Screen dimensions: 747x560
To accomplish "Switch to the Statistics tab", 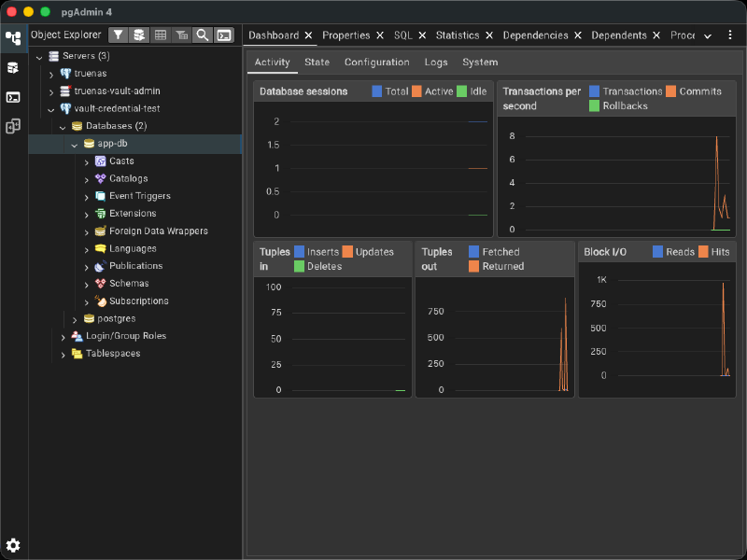I will click(458, 35).
